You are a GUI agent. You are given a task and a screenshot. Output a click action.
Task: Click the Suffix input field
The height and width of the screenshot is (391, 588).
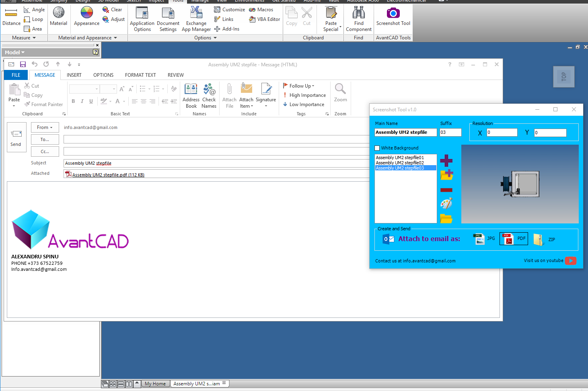pos(450,132)
